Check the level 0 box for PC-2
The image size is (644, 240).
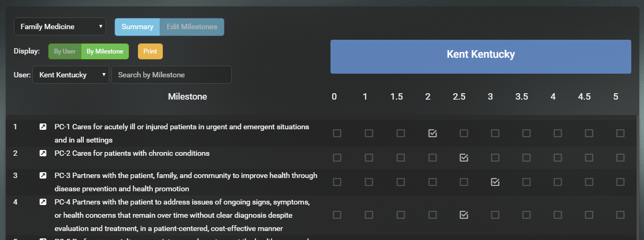(337, 157)
